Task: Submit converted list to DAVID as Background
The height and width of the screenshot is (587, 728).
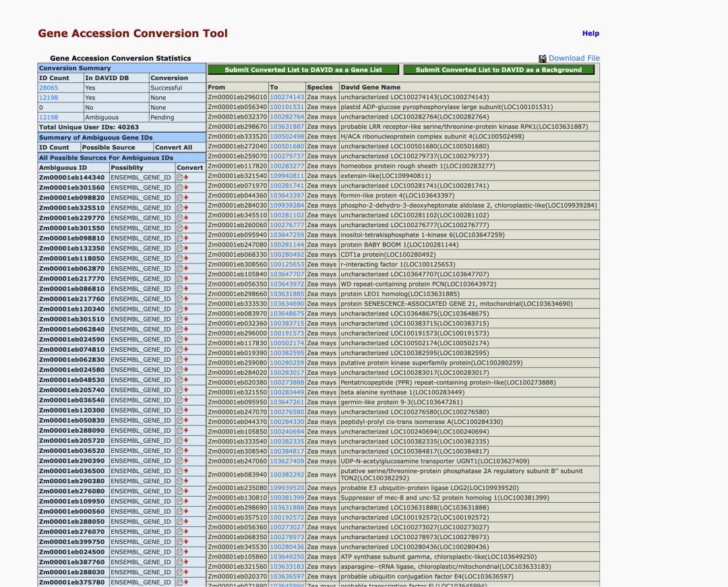Action: [499, 69]
